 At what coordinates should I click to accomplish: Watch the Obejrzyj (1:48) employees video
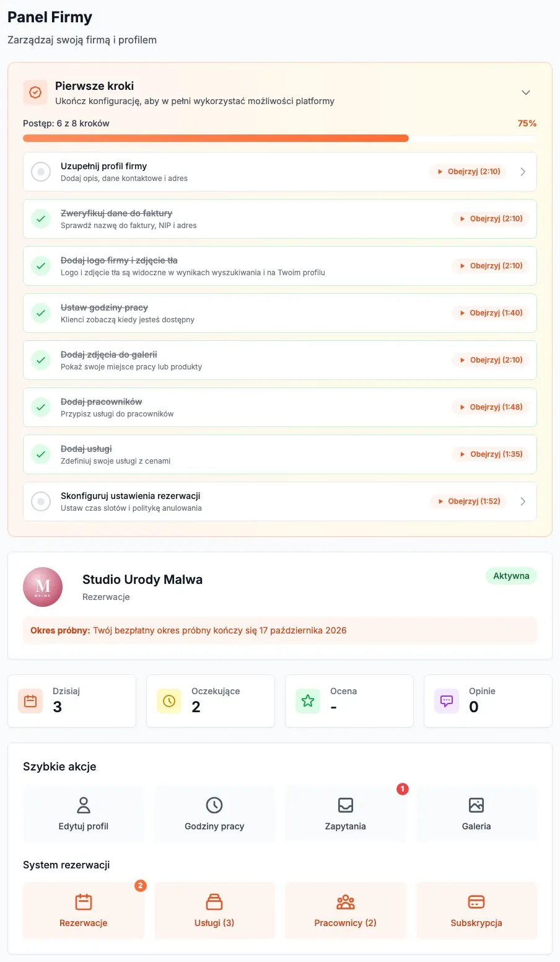[490, 407]
